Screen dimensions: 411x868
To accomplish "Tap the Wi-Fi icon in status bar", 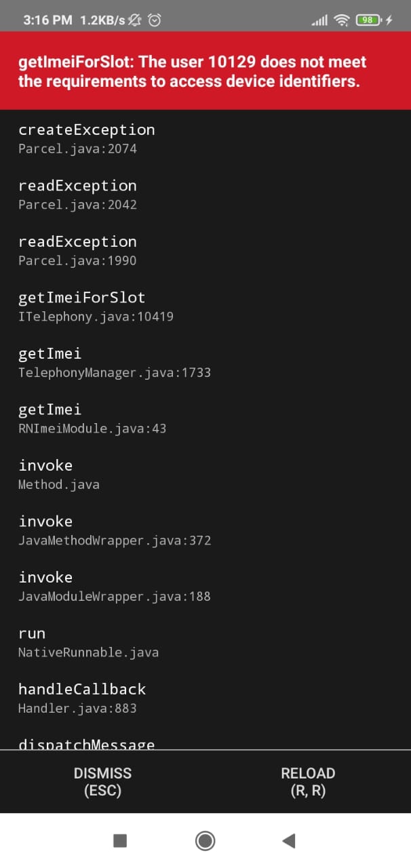I will pos(342,20).
